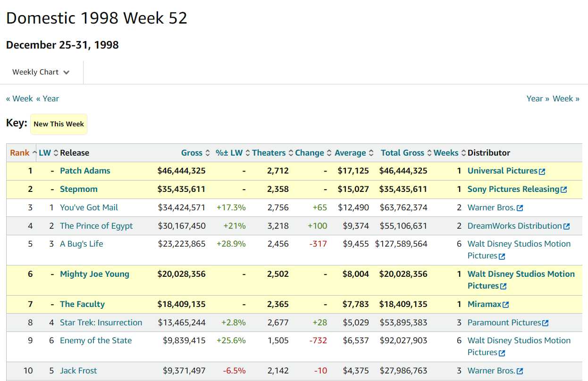Viewport: 588px width, 381px height.
Task: Click December 25-31, 1998 date heading
Action: tap(62, 45)
